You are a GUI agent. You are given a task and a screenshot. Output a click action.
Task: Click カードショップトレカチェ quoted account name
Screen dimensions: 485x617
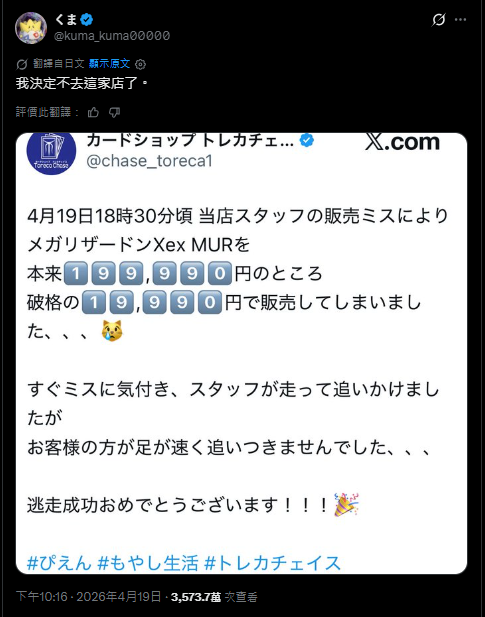pos(190,140)
